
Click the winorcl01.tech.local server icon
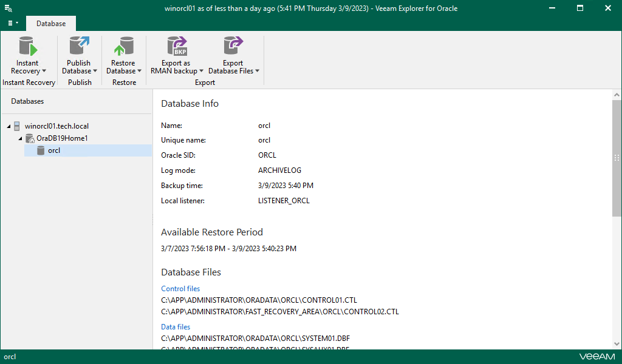click(18, 126)
